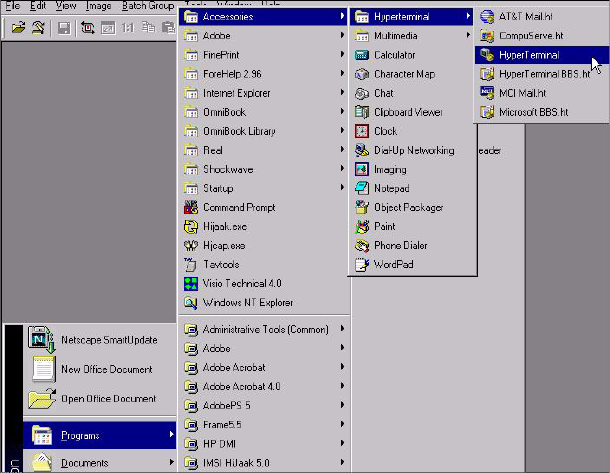Viewport: 610px width, 473px height.
Task: Click the WordPad icon
Action: (x=362, y=265)
